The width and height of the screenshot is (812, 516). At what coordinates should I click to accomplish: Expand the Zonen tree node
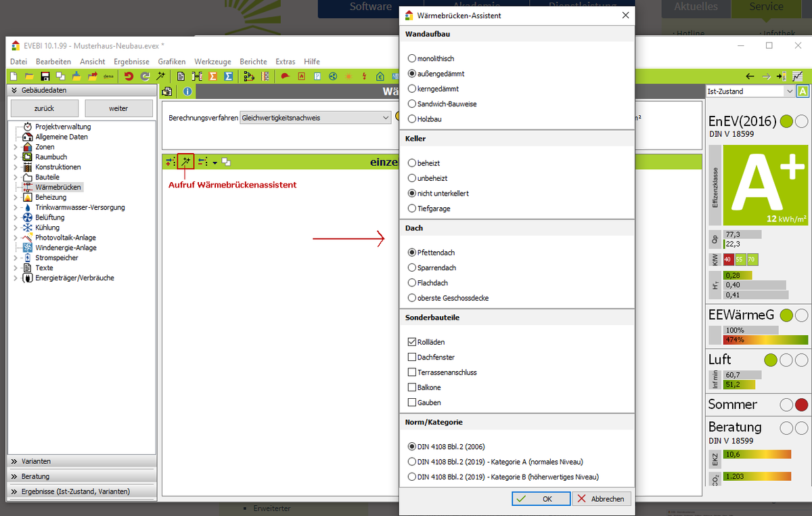(16, 147)
